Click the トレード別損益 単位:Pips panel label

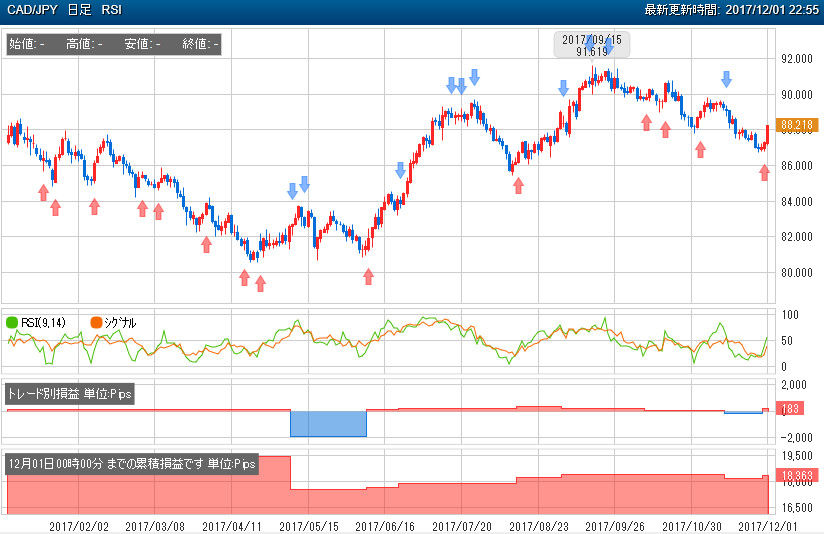(69, 394)
